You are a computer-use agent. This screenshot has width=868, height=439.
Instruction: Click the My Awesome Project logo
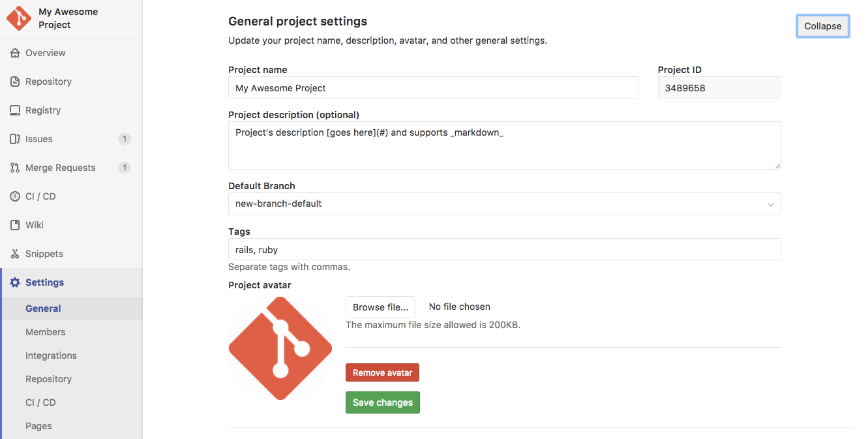pyautogui.click(x=18, y=18)
